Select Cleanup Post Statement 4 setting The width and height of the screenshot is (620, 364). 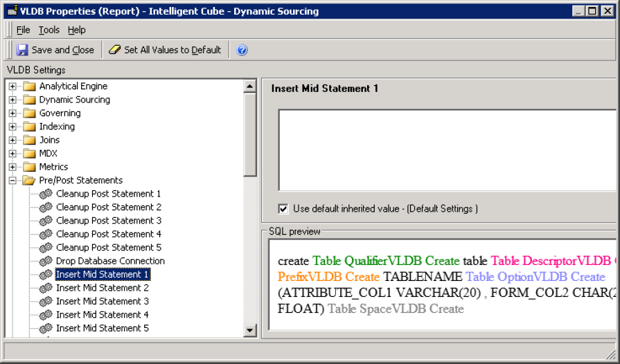108,234
